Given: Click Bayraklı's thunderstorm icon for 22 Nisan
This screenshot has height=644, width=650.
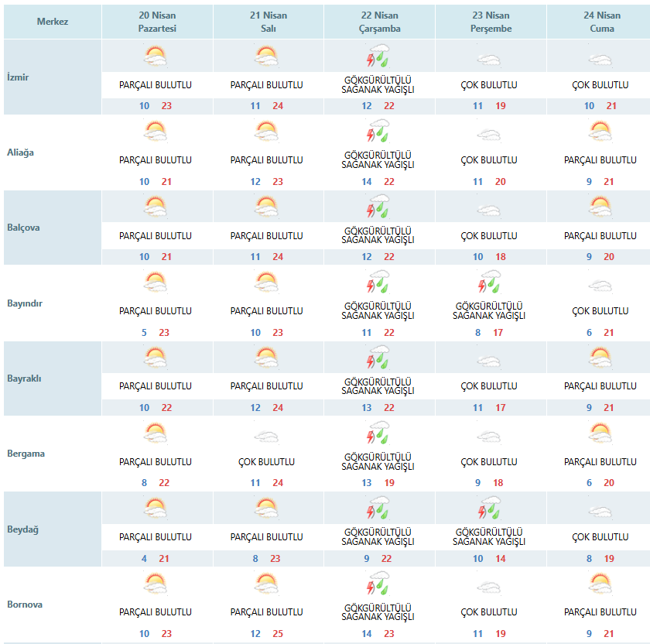Looking at the screenshot, I should tap(378, 358).
